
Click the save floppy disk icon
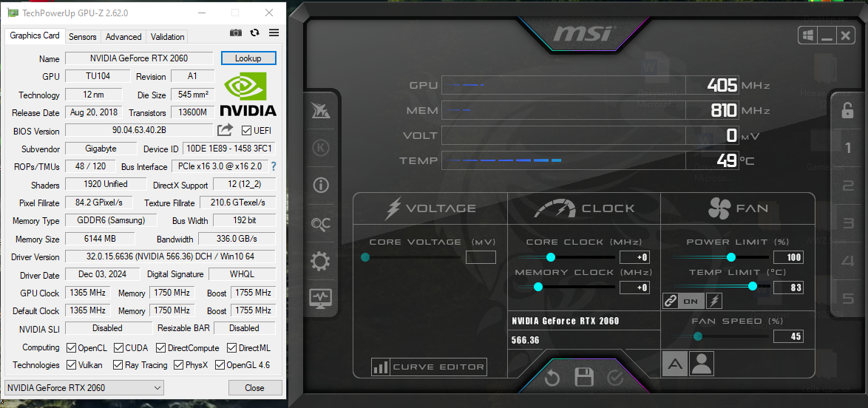tap(583, 378)
